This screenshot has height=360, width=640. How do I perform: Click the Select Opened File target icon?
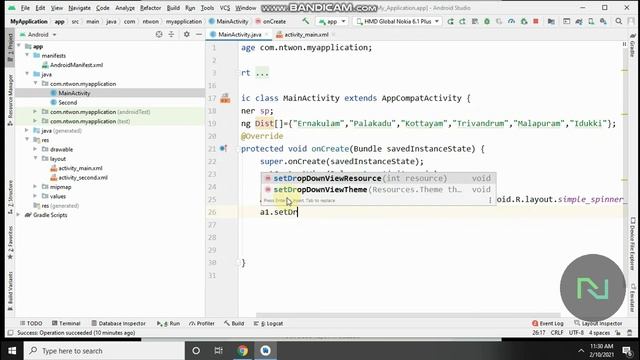coord(159,35)
